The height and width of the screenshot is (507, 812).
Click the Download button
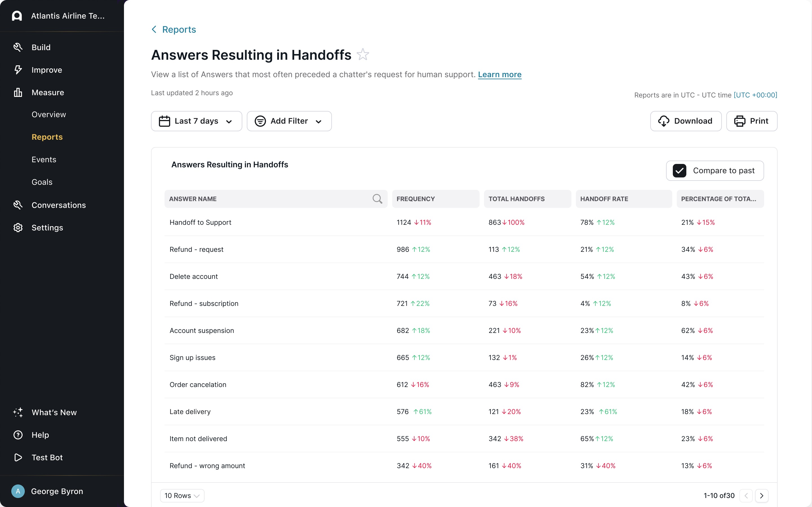(685, 121)
